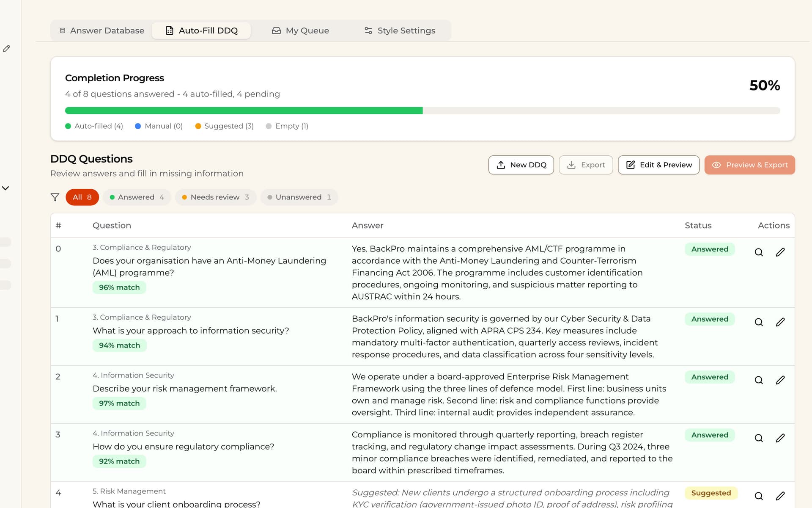Click the 94% match badge

tap(120, 345)
